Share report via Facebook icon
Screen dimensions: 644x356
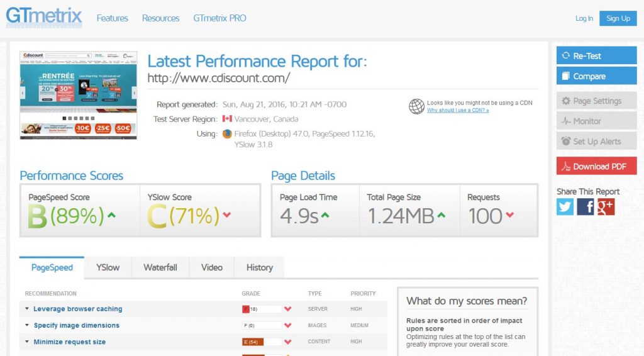pos(586,206)
